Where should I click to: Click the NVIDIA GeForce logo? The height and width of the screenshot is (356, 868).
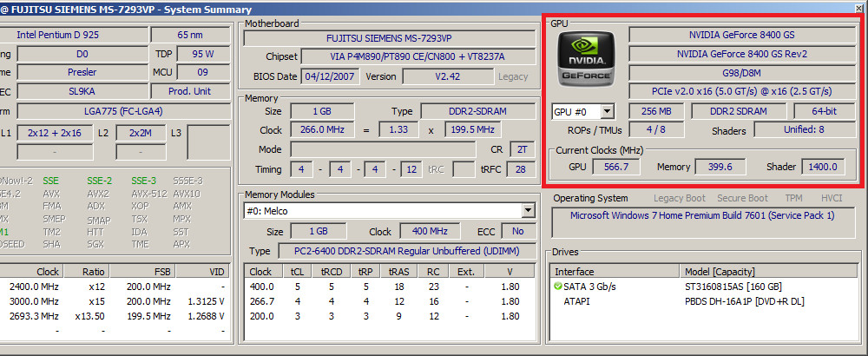pyautogui.click(x=585, y=58)
